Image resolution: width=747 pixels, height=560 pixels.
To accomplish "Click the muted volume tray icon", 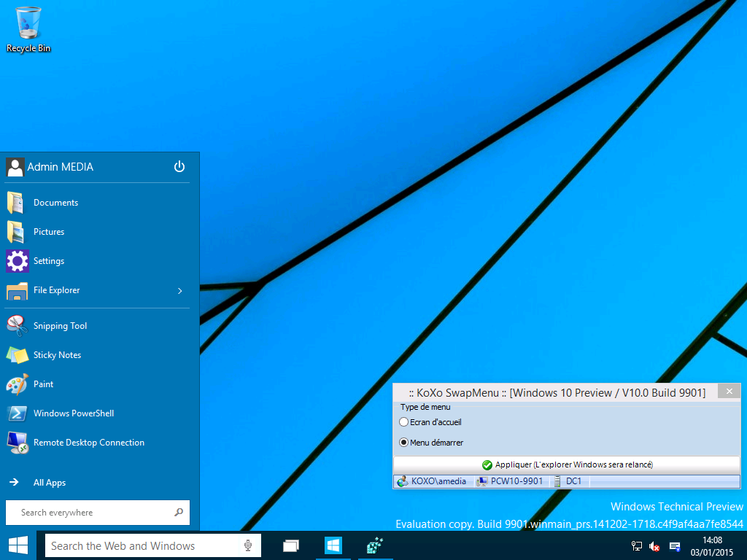I will click(x=654, y=547).
